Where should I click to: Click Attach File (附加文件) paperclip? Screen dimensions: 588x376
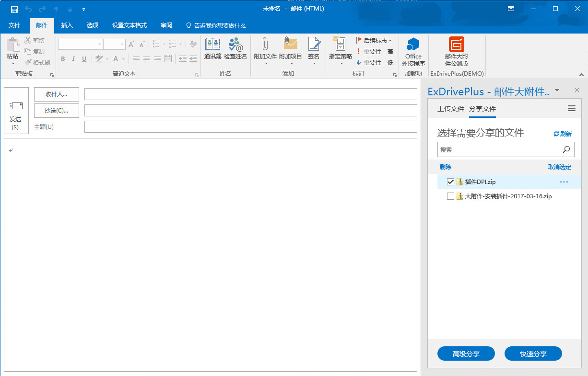click(265, 44)
